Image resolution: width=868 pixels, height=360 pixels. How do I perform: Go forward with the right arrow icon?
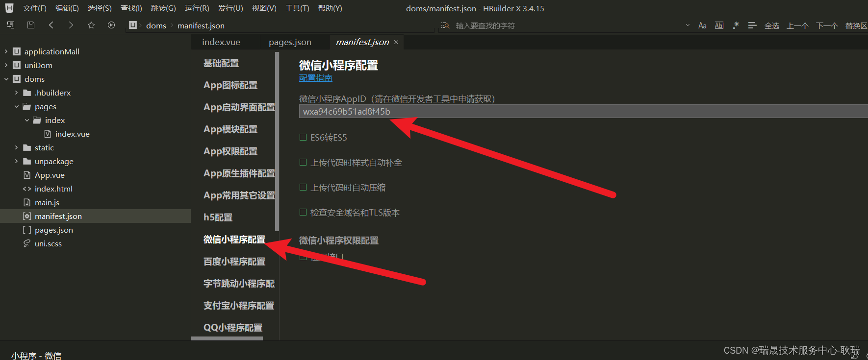[71, 25]
